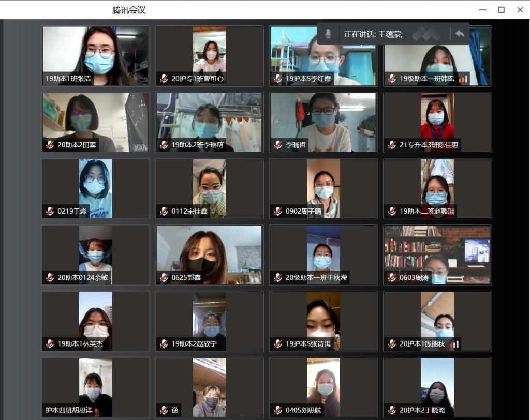Click muted mic icon beside 20护专1班曹可心

coord(164,79)
